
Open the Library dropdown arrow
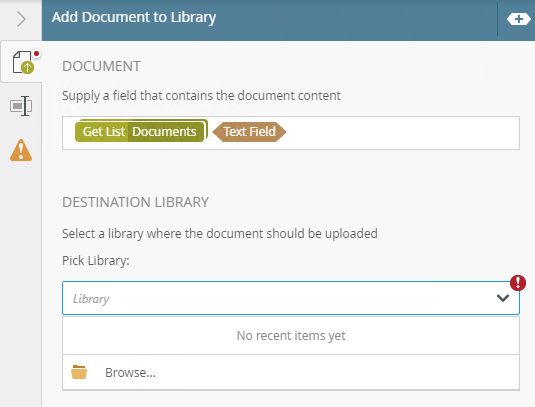(503, 298)
